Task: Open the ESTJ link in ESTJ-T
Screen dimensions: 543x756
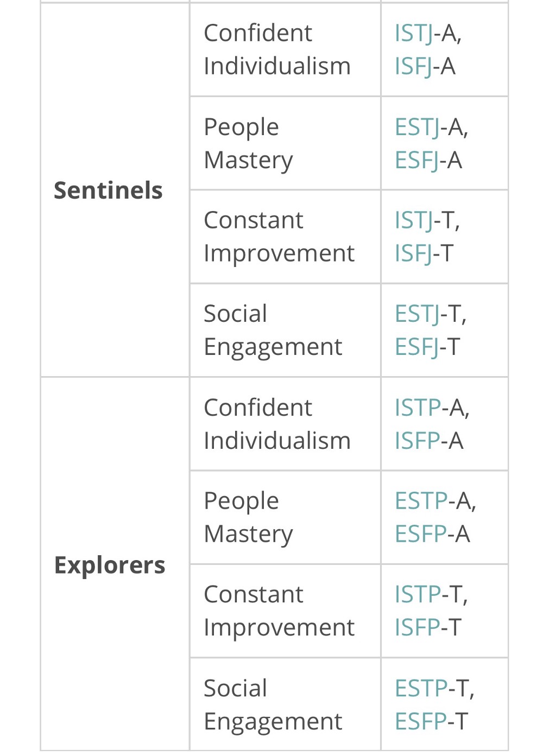Action: pyautogui.click(x=417, y=314)
